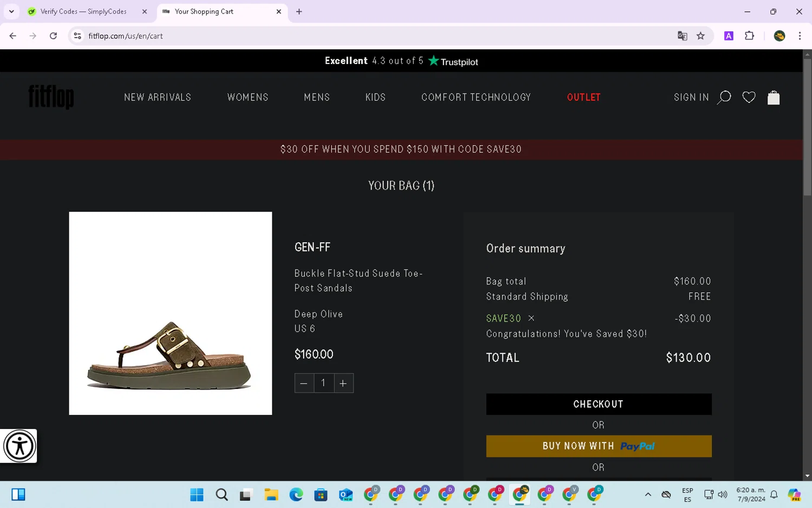The image size is (812, 508).
Task: Translate this page icon
Action: 682,36
